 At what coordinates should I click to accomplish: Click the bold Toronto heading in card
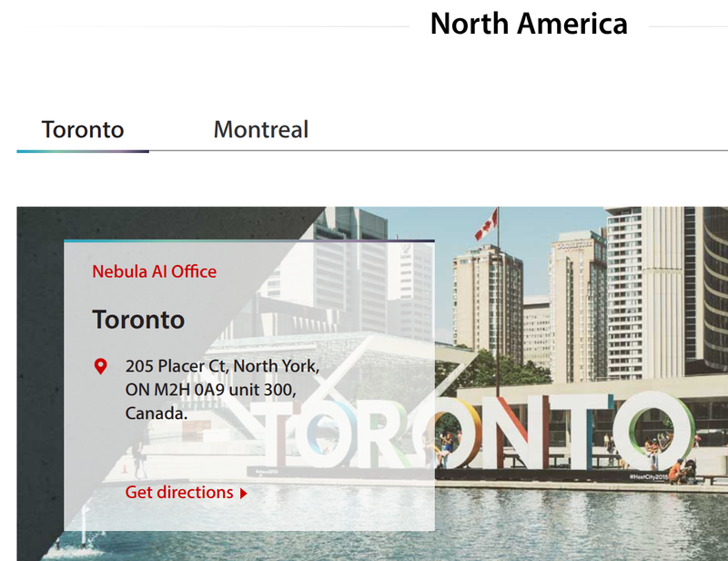click(x=138, y=320)
